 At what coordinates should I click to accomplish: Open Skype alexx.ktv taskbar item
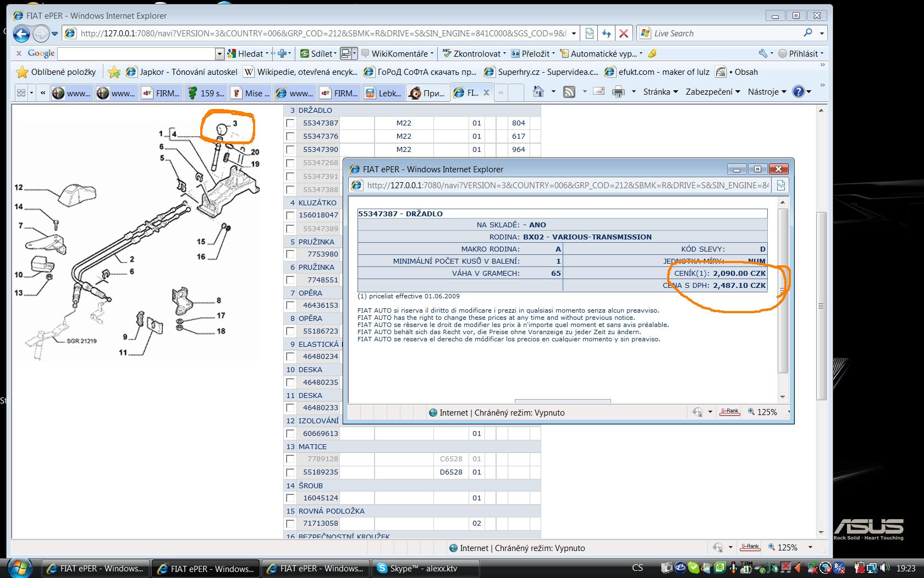coord(426,569)
